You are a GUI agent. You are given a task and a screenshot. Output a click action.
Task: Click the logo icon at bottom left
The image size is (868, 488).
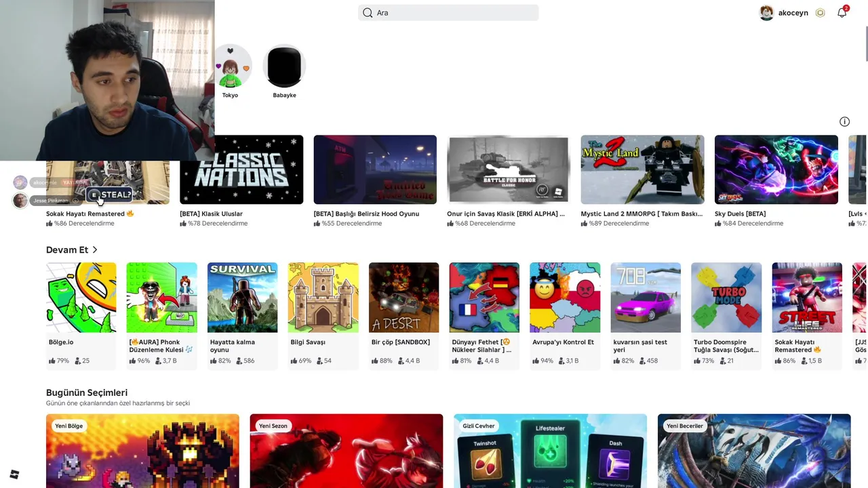point(14,474)
